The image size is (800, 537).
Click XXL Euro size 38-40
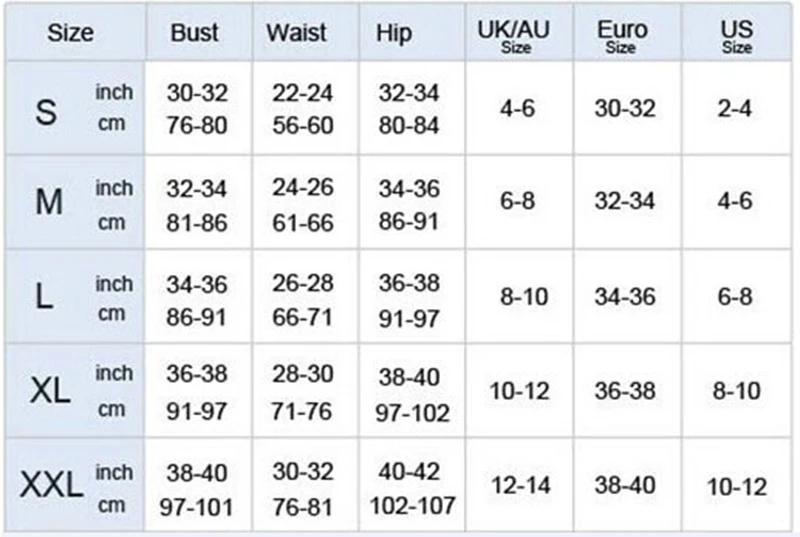tap(625, 485)
